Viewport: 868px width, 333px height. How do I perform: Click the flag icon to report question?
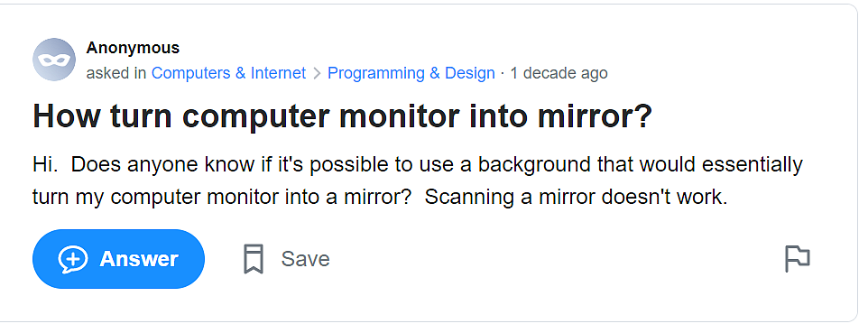point(797,259)
